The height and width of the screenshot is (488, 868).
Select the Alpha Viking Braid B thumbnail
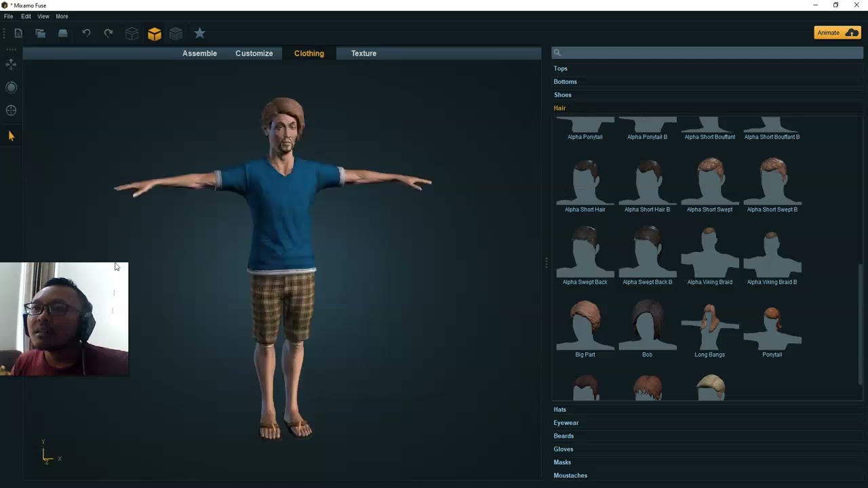pos(772,254)
